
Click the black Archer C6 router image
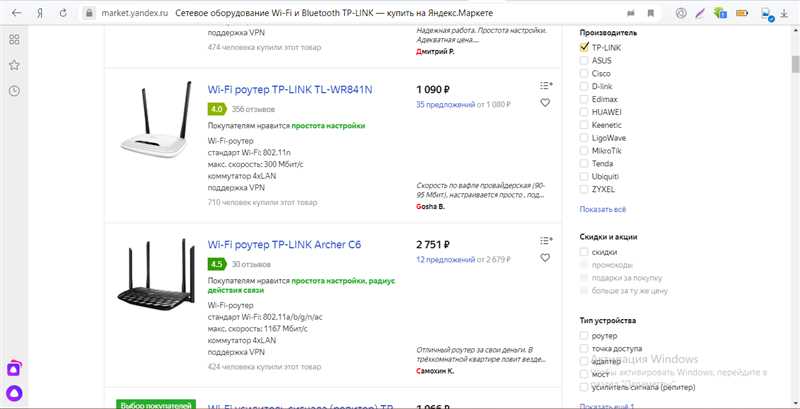click(x=156, y=274)
